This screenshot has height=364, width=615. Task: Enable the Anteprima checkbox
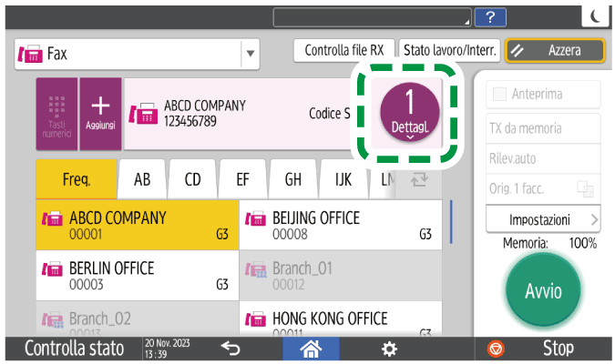(498, 95)
